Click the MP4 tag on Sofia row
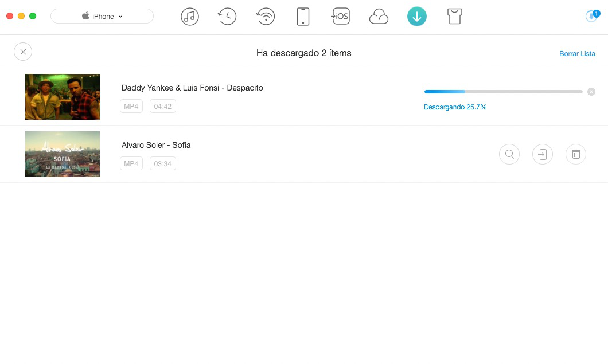 pos(131,163)
